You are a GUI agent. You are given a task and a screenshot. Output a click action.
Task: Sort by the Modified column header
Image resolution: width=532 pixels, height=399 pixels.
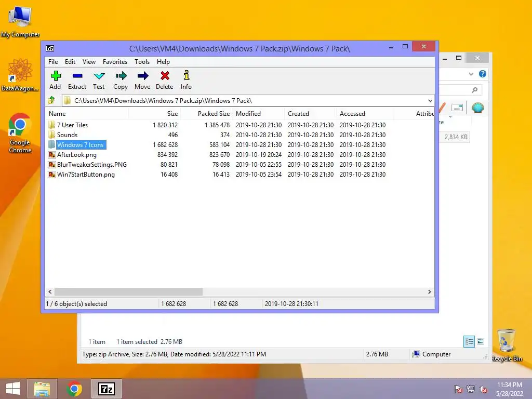pos(259,114)
